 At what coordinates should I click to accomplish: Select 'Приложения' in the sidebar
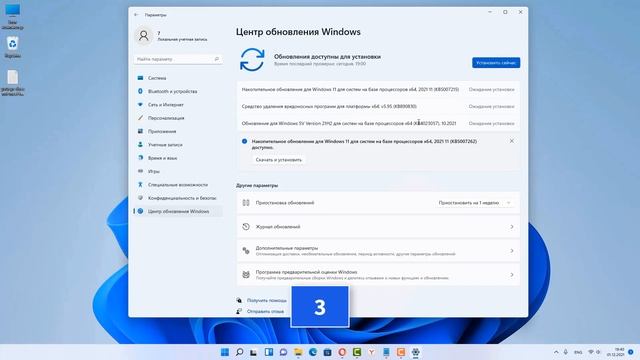pos(178,131)
